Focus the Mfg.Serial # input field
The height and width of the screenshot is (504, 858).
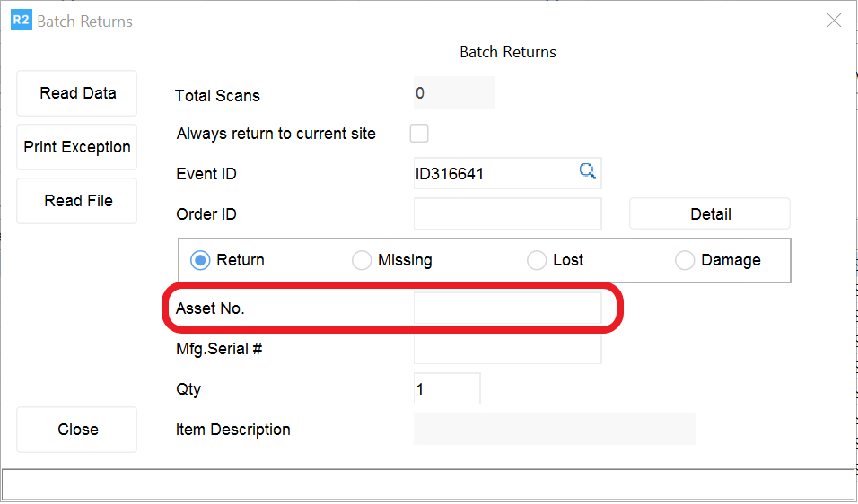tap(507, 349)
